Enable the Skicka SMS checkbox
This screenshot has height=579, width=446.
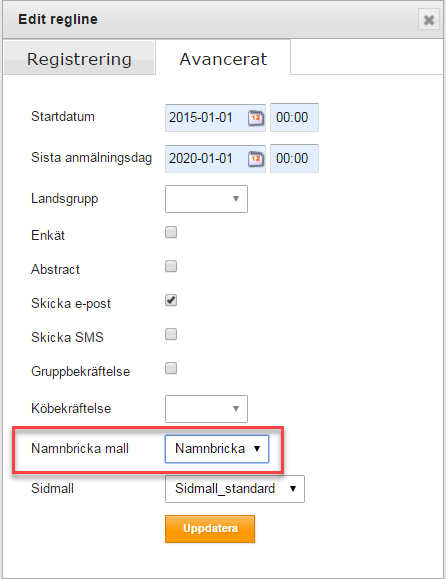pyautogui.click(x=171, y=334)
